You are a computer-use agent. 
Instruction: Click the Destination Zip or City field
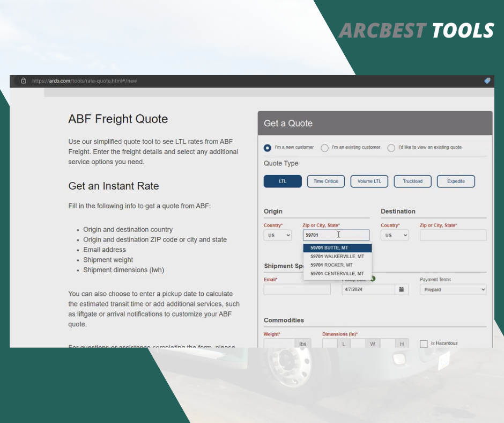pos(453,235)
